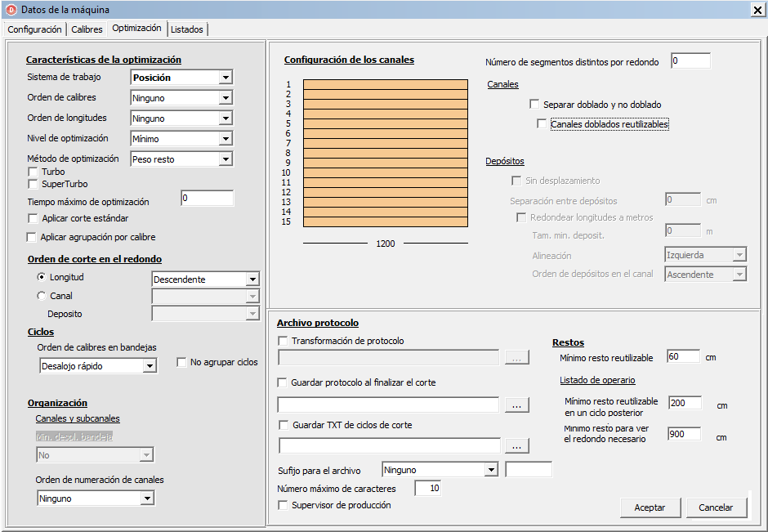768x532 pixels.
Task: Click the Características de la optimización heading
Action: tap(103, 60)
